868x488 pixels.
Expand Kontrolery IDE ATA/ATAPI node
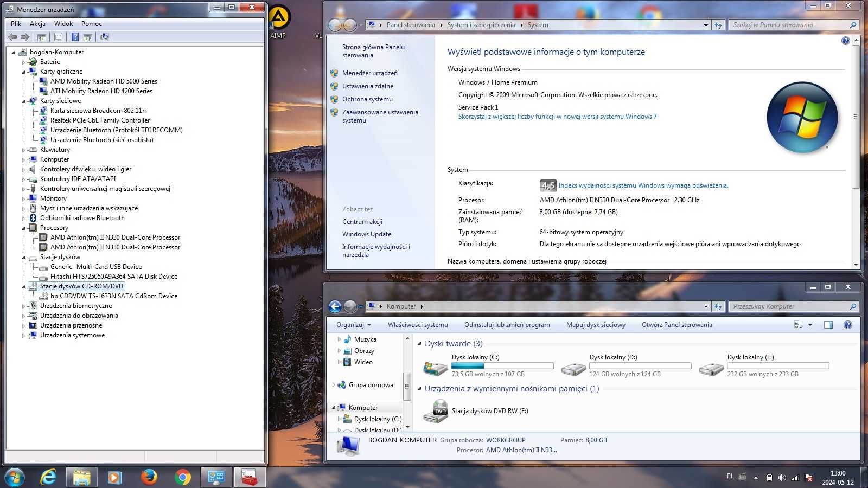click(x=23, y=179)
